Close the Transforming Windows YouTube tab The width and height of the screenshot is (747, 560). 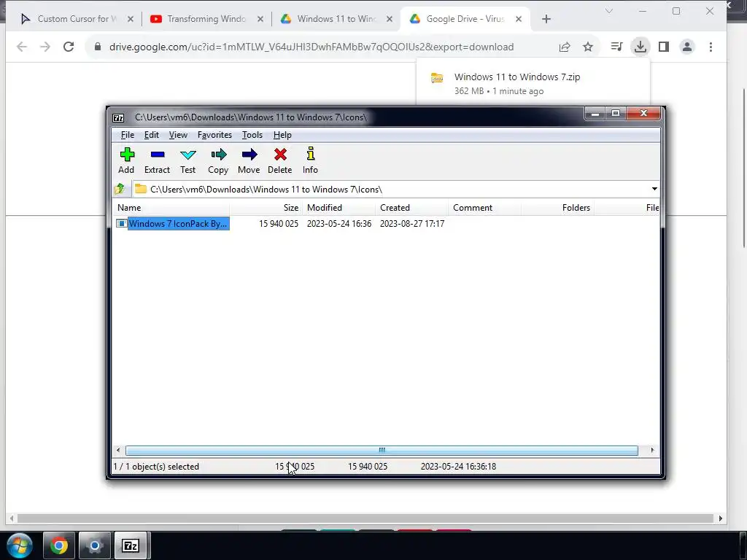coord(260,19)
